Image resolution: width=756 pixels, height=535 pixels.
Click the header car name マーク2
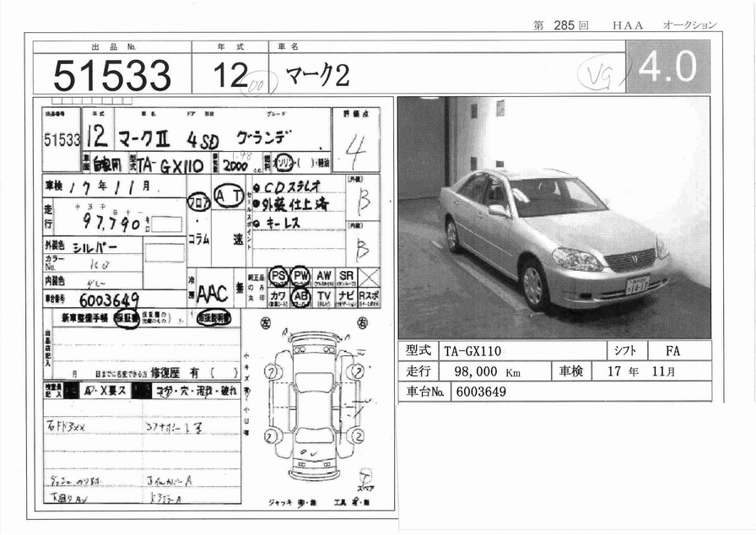(318, 76)
